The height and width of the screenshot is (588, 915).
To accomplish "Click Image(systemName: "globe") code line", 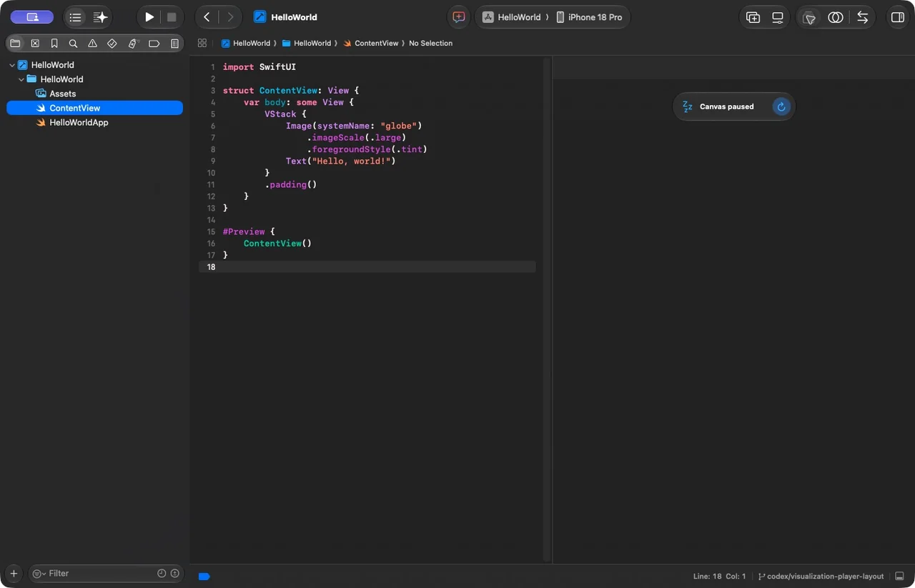I will (x=354, y=126).
